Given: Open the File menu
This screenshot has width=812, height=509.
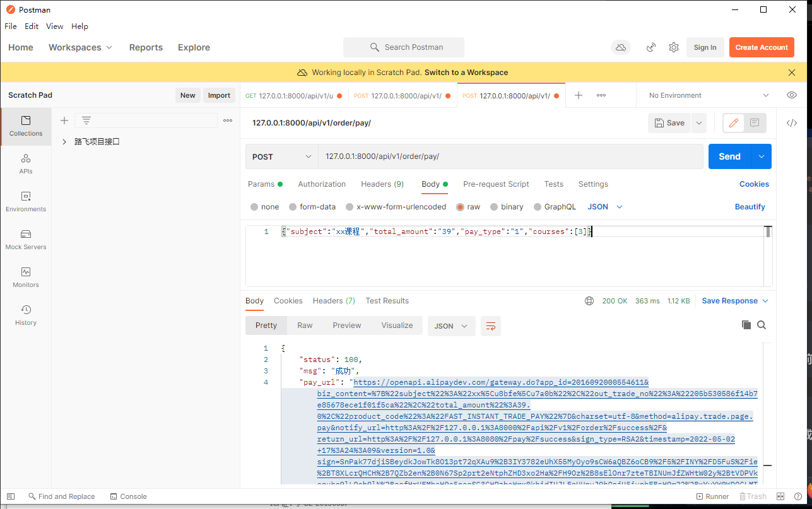Looking at the screenshot, I should [x=11, y=26].
